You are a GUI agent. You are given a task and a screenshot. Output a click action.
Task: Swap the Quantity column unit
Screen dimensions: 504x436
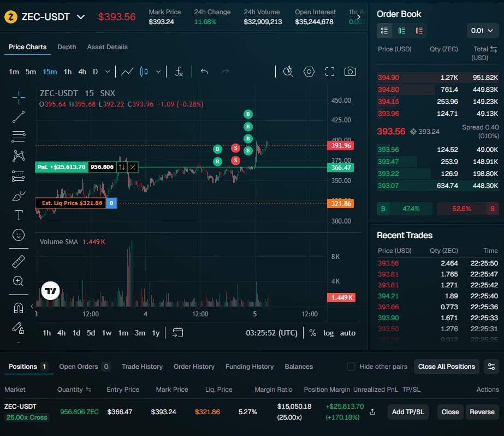[x=88, y=390]
